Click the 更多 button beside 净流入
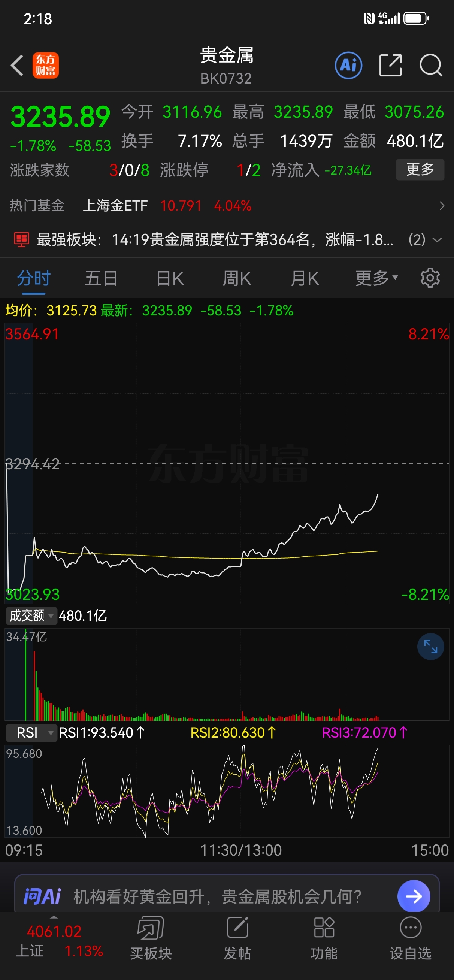Image resolution: width=454 pixels, height=980 pixels. point(420,170)
